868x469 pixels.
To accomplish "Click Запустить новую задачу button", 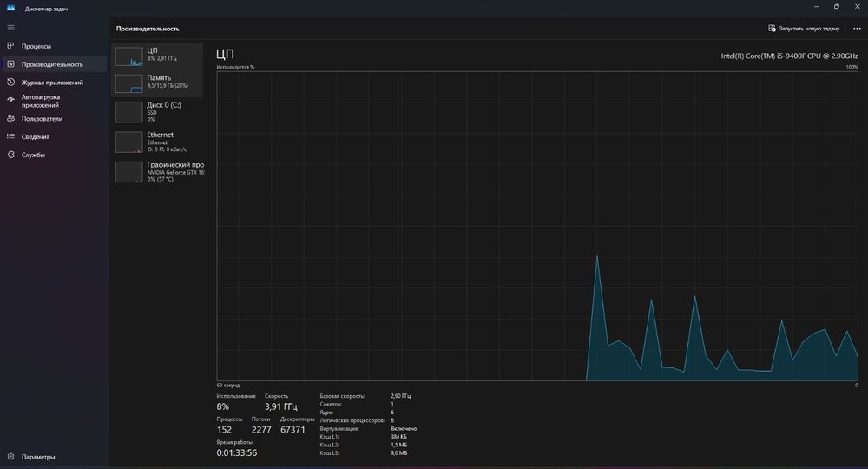I will point(803,29).
